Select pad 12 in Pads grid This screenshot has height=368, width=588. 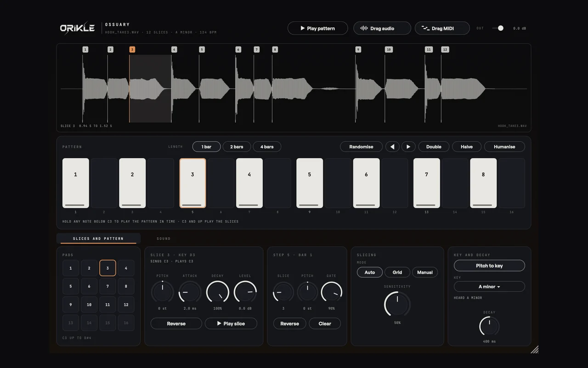click(126, 305)
